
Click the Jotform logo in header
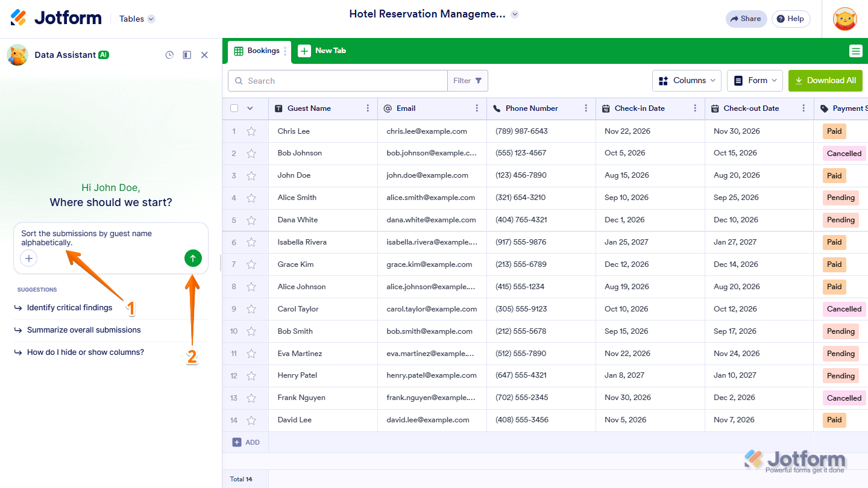tap(56, 18)
